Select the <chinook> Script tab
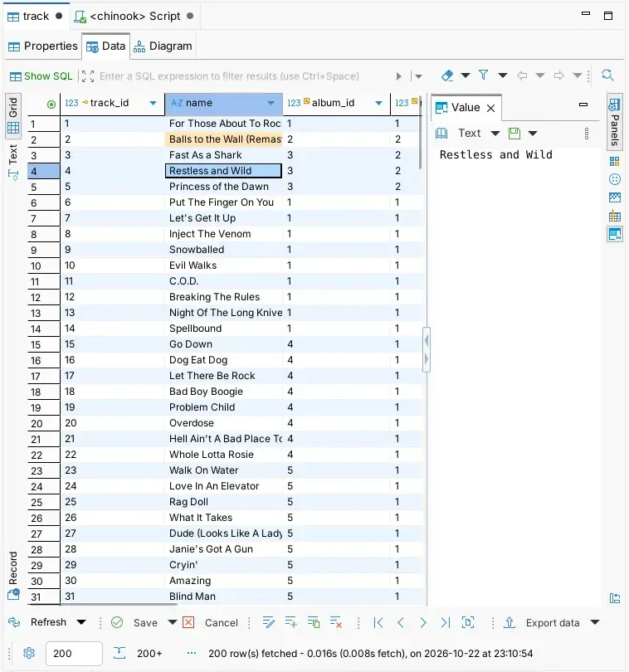This screenshot has height=672, width=629. click(x=134, y=17)
